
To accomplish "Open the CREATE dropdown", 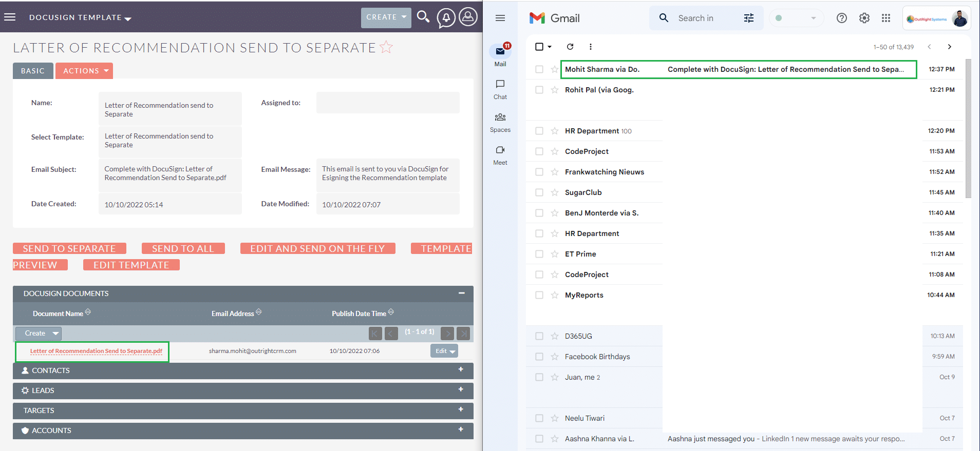I will pos(386,17).
